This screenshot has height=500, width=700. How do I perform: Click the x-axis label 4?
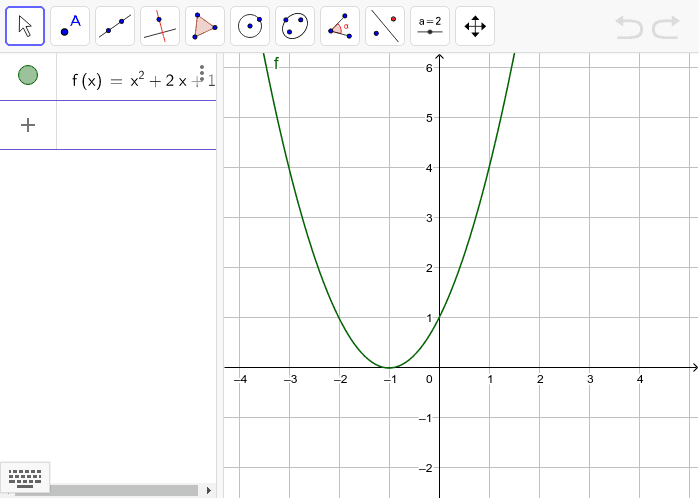point(640,379)
